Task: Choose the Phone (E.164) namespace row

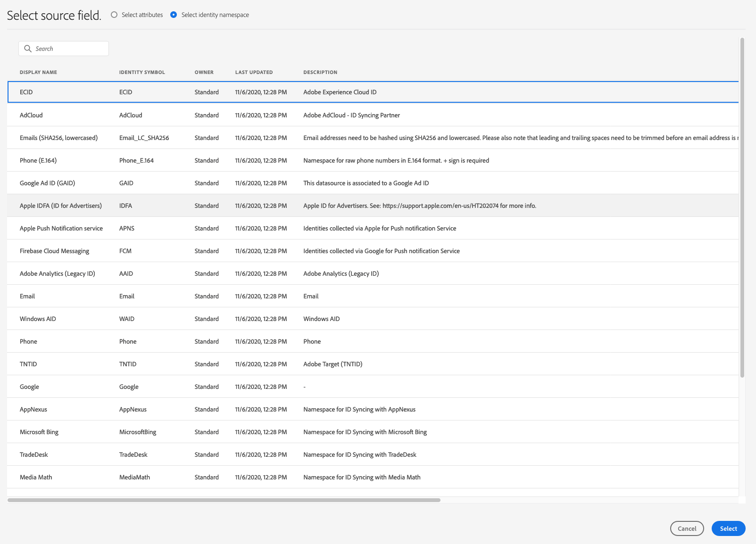Action: [x=38, y=160]
